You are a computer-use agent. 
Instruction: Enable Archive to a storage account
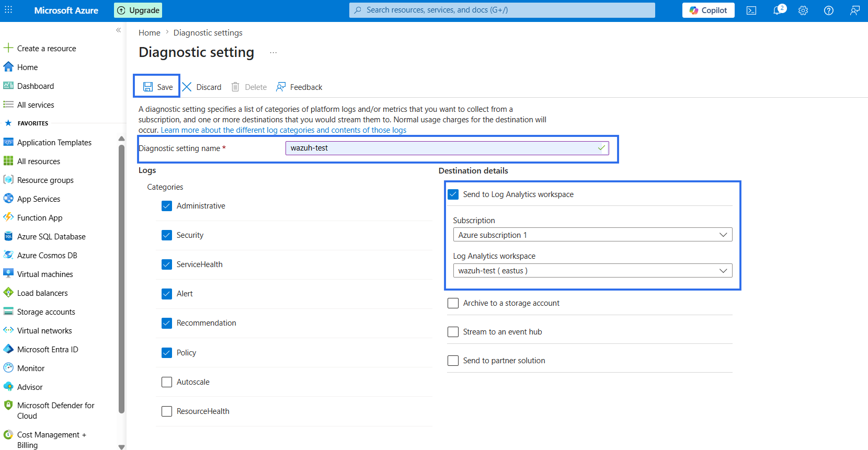[x=453, y=303]
